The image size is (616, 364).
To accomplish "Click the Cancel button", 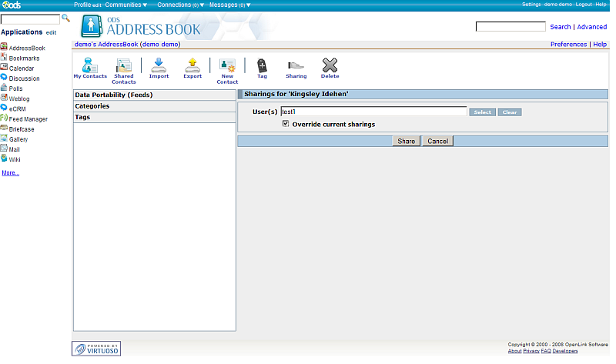I will tap(437, 142).
